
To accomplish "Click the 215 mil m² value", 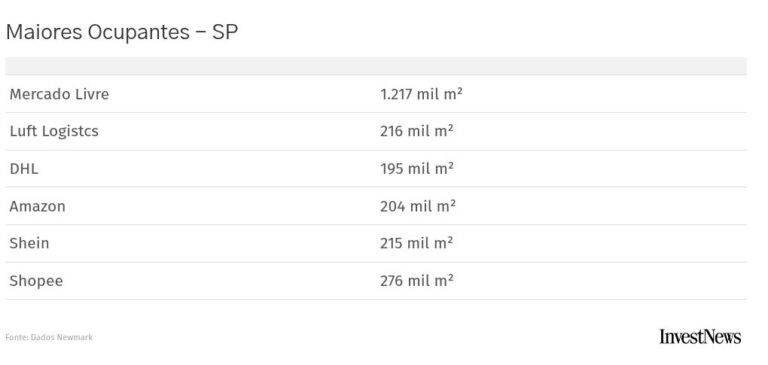I will (x=416, y=243).
